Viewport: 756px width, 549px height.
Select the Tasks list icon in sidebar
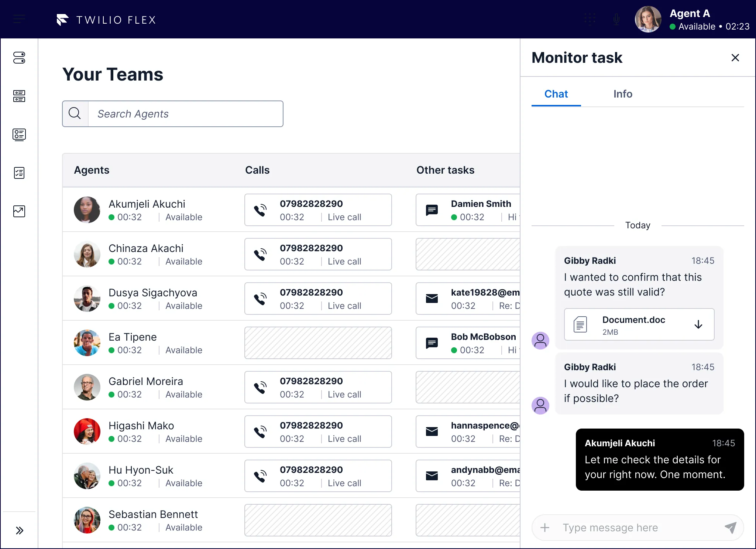20,173
